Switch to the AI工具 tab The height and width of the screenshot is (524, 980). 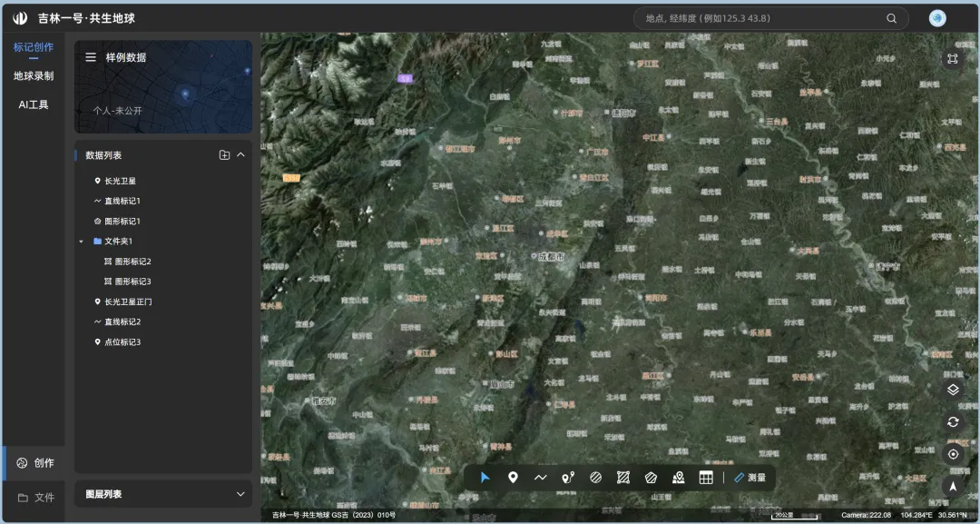coord(34,105)
